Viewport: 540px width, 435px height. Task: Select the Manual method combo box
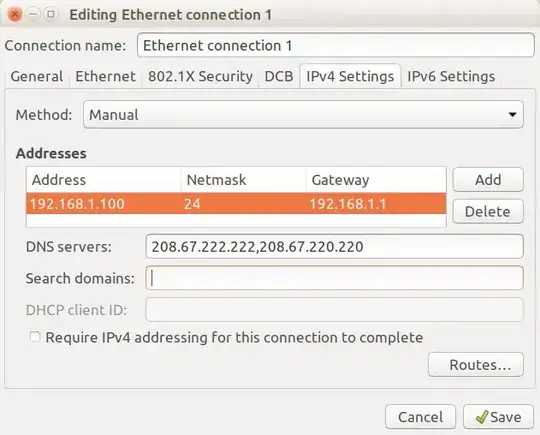coord(303,115)
